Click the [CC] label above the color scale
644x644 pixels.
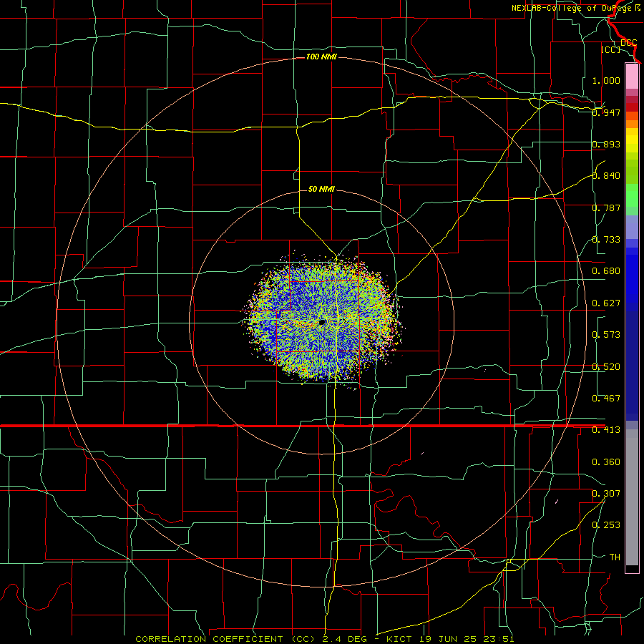pyautogui.click(x=610, y=49)
